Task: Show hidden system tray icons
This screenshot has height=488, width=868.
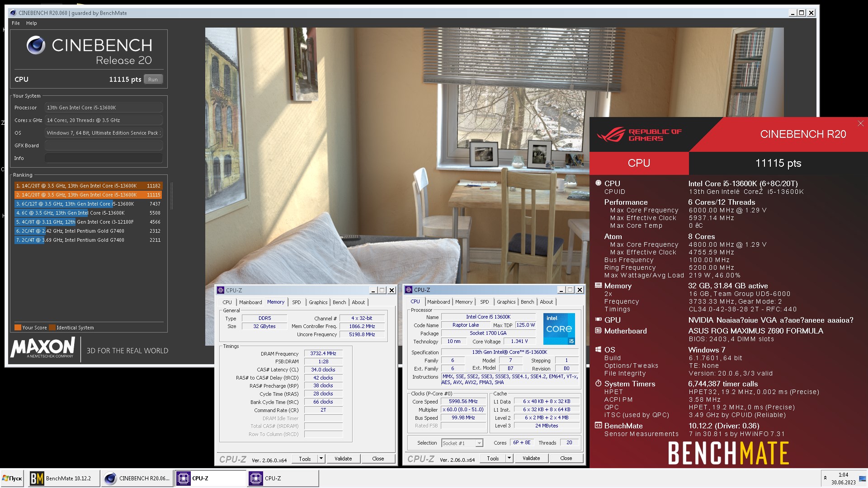Action: (x=826, y=478)
